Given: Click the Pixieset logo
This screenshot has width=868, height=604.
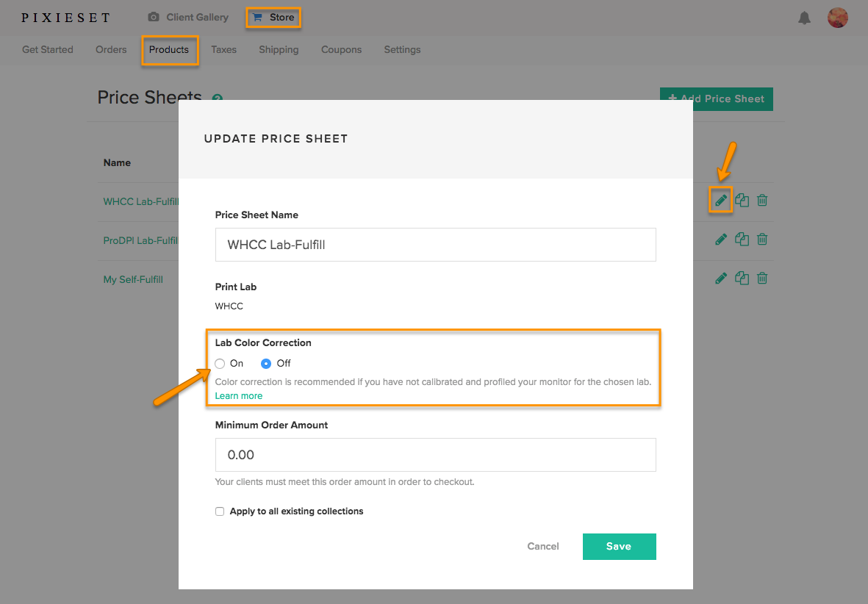Looking at the screenshot, I should pos(65,18).
